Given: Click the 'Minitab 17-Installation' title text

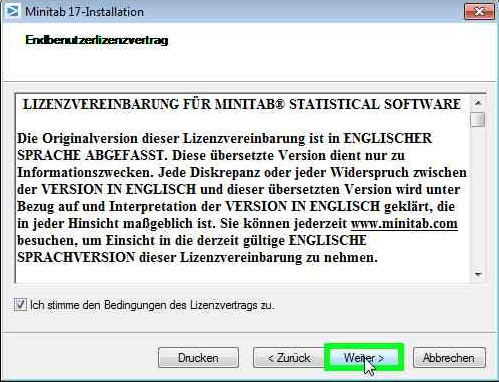Looking at the screenshot, I should (x=84, y=12).
